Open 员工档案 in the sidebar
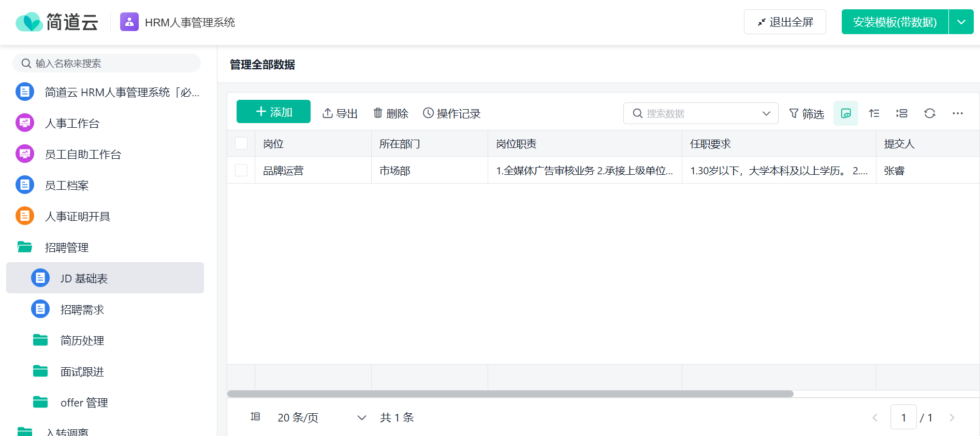The image size is (980, 436). click(105, 185)
